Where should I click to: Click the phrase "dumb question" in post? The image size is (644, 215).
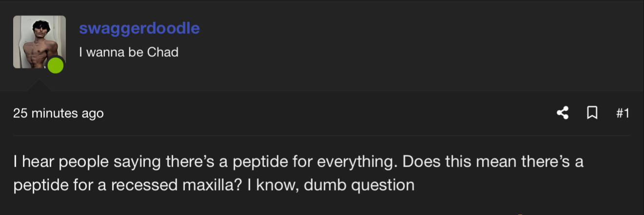359,186
